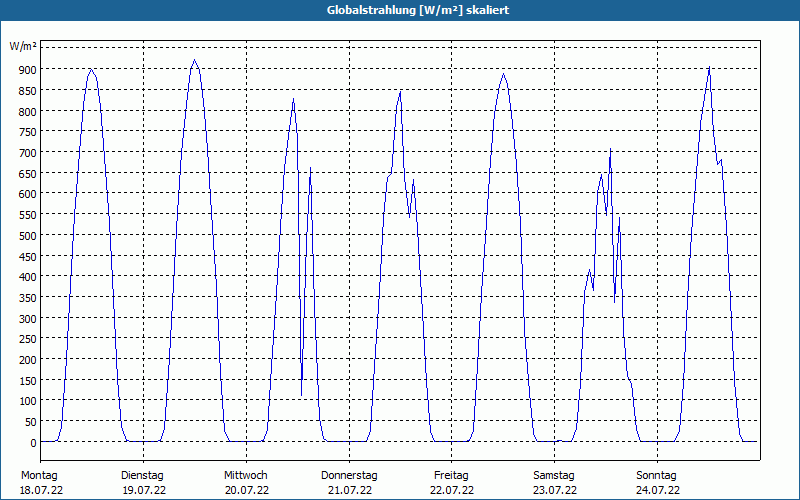Select the 50 y-axis value
This screenshot has width=800, height=500.
click(30, 422)
